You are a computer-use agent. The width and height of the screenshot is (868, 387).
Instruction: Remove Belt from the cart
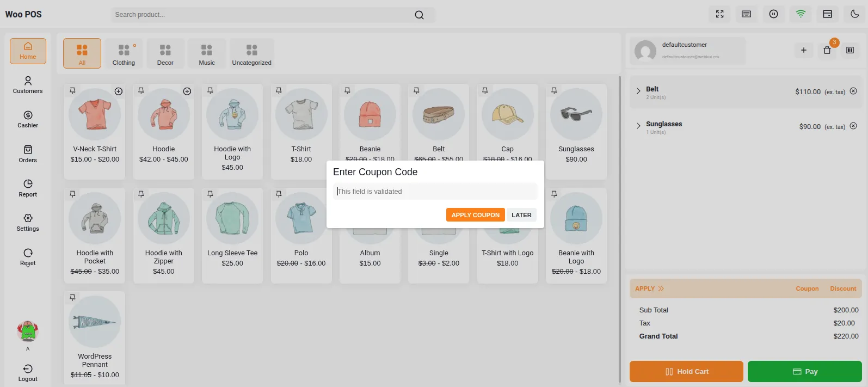tap(853, 91)
